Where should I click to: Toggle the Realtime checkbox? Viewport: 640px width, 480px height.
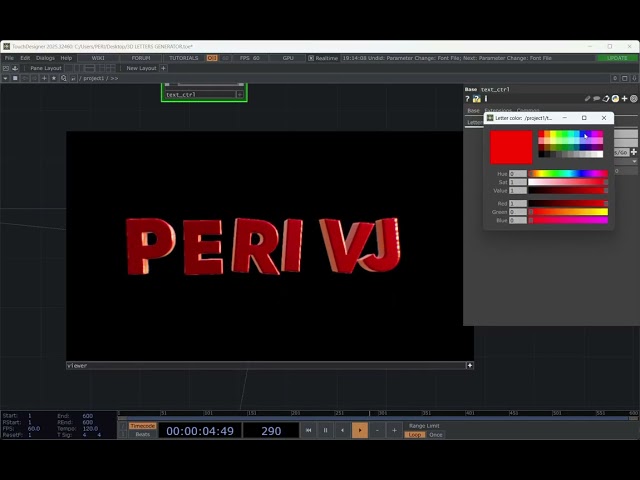[x=311, y=58]
